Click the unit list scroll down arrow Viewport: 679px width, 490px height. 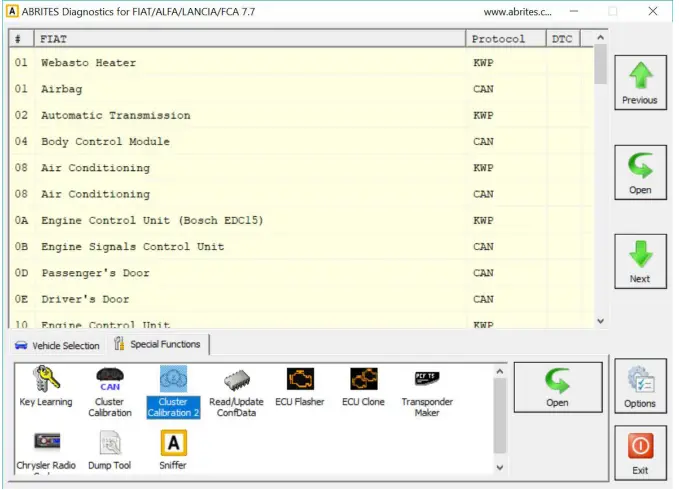tap(601, 321)
